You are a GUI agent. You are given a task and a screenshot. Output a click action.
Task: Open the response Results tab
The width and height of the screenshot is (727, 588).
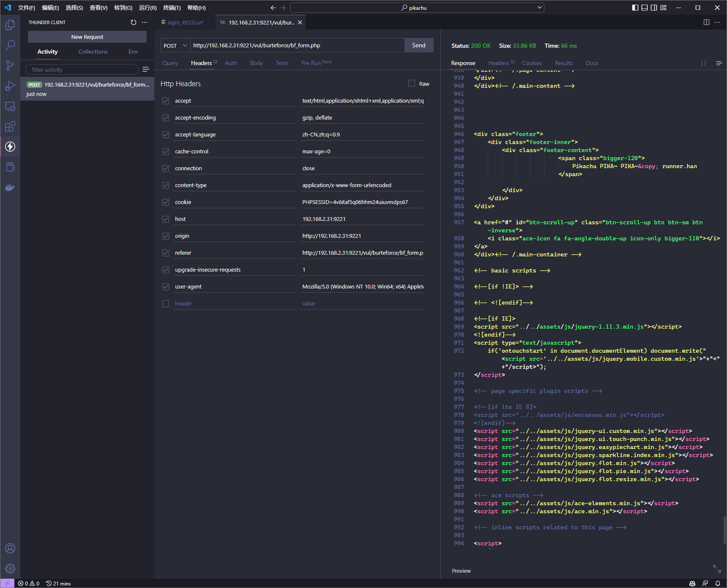(x=564, y=63)
